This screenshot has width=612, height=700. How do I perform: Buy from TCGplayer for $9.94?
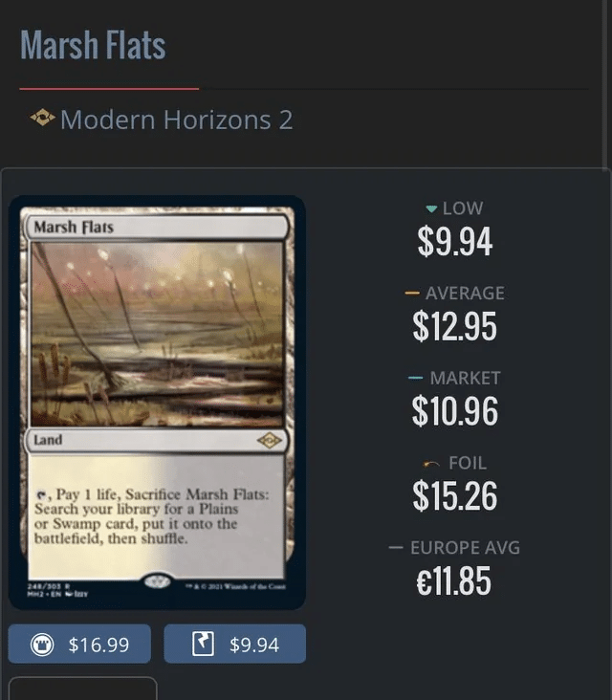click(235, 644)
